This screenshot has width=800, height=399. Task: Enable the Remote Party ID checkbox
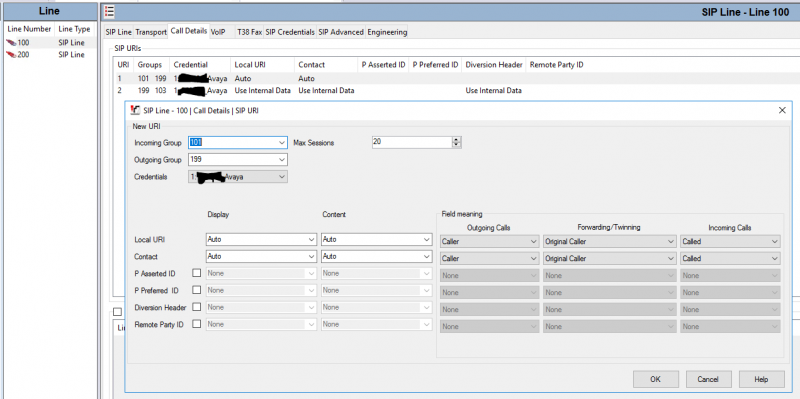tap(196, 324)
